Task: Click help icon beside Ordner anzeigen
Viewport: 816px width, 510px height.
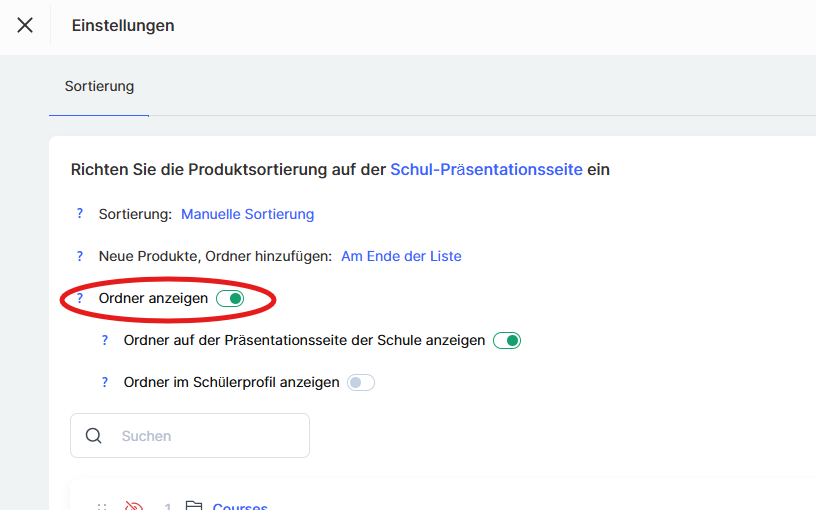Action: click(80, 298)
